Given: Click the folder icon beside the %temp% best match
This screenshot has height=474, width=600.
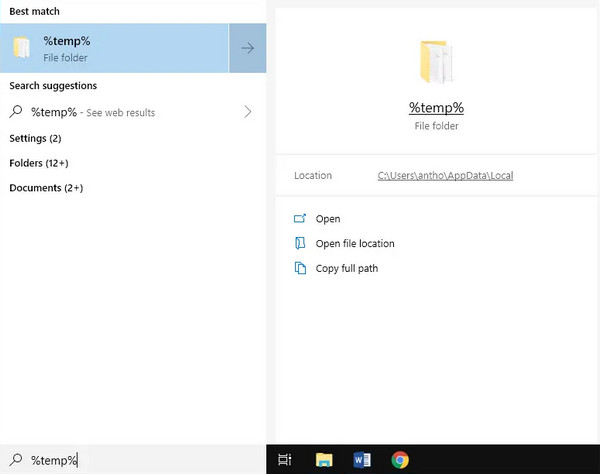Looking at the screenshot, I should point(21,47).
